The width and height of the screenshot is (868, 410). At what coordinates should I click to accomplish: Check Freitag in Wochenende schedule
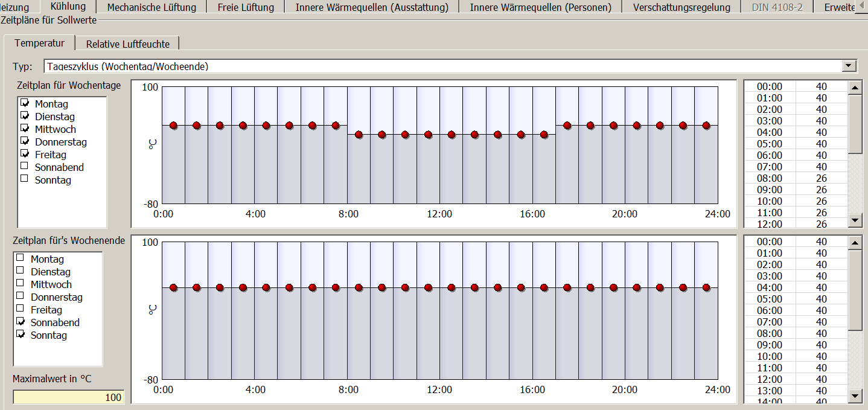(21, 310)
